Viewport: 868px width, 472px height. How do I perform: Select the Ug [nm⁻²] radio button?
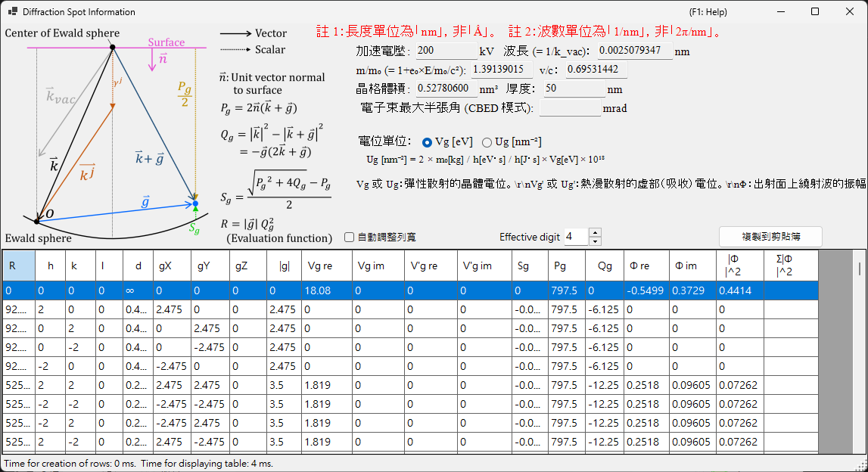487,142
